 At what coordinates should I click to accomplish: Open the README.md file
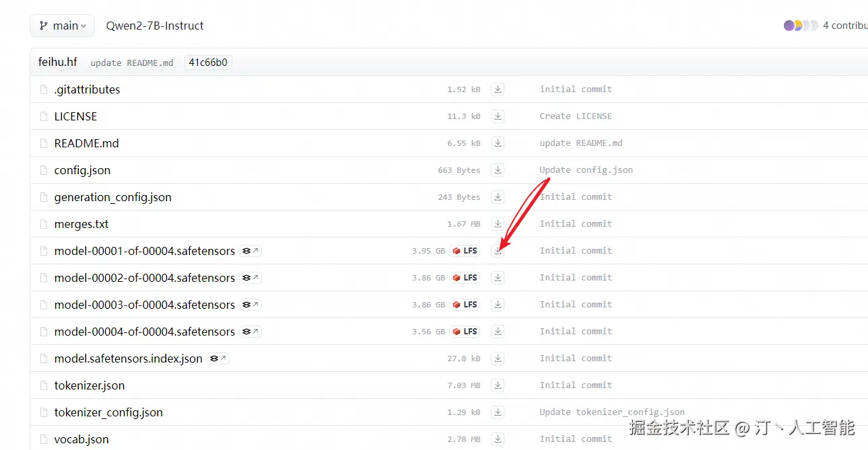[86, 143]
